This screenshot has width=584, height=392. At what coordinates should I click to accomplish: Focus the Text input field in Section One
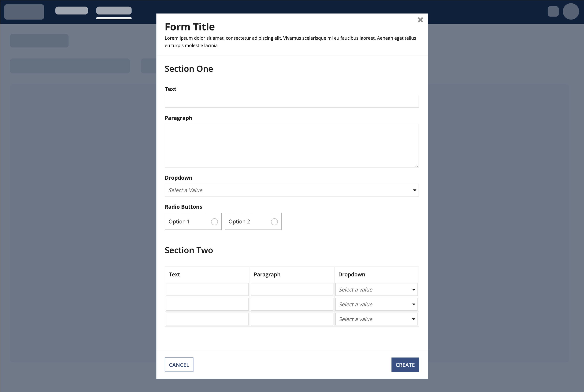[x=291, y=101]
